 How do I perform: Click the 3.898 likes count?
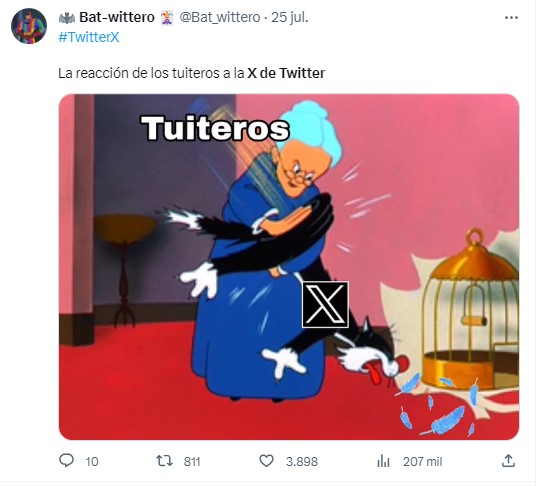click(302, 461)
